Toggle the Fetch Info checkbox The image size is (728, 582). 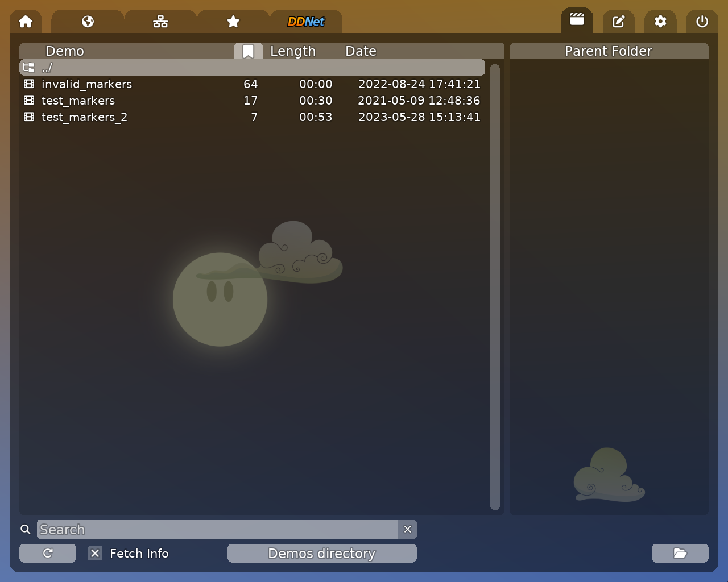tap(94, 553)
